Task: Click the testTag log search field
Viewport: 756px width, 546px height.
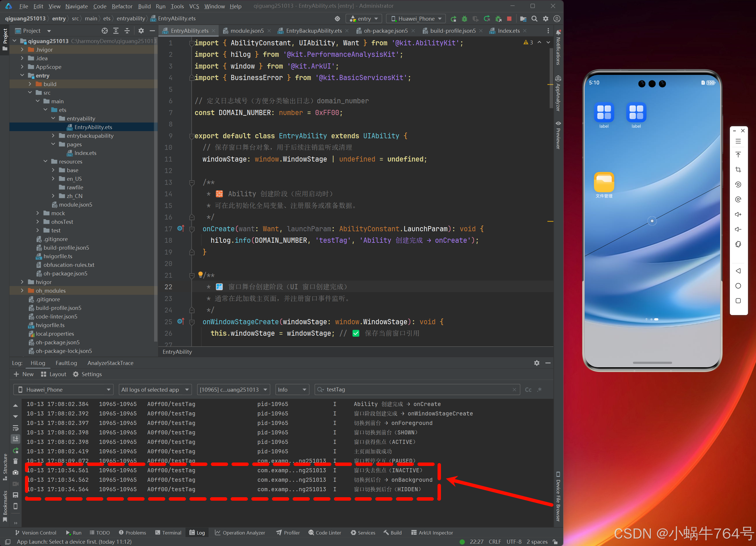Action: [417, 390]
